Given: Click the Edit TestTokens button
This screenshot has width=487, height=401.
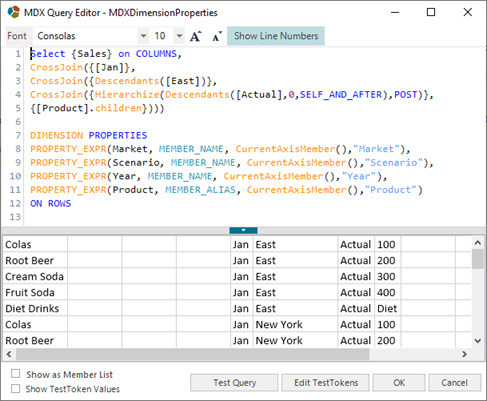Looking at the screenshot, I should pos(326,382).
